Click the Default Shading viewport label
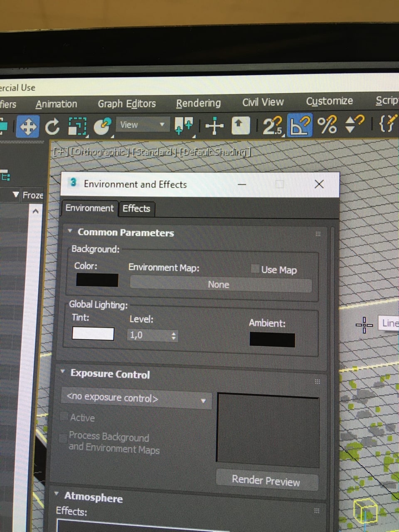 (215, 151)
